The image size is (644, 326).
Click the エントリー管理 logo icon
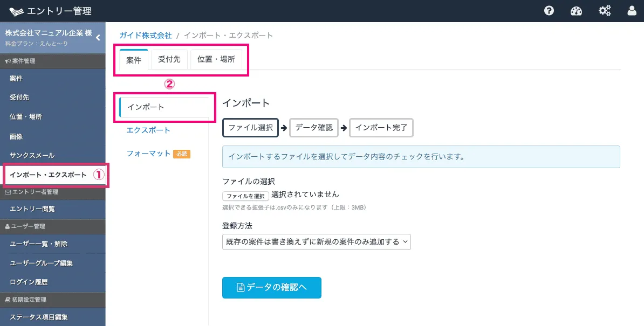pyautogui.click(x=17, y=11)
